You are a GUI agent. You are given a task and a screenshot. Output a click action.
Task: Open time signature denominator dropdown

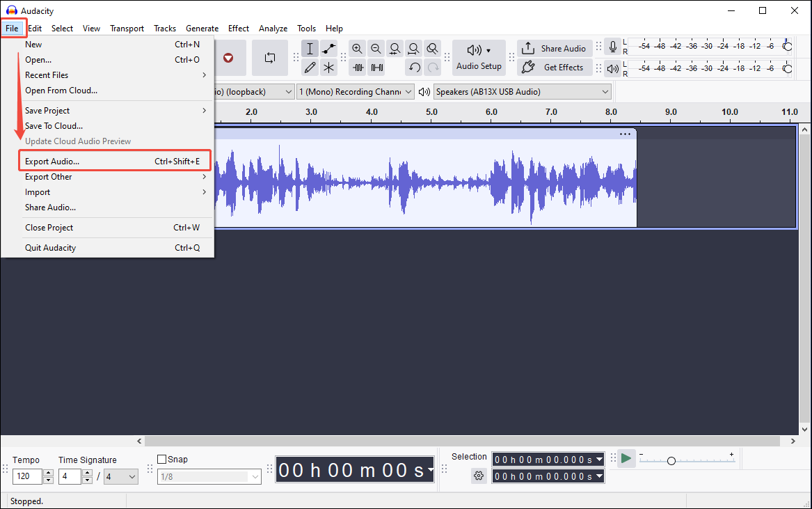120,476
